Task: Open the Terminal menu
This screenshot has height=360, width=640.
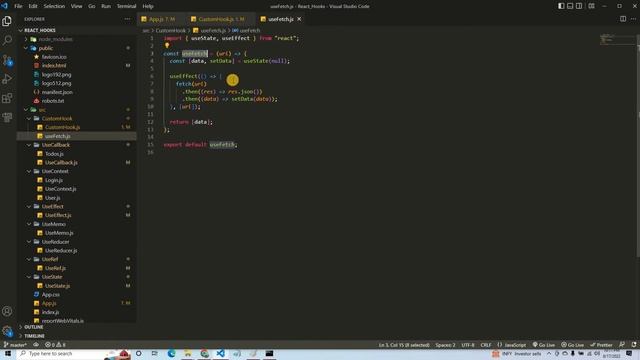Action: 127,6
